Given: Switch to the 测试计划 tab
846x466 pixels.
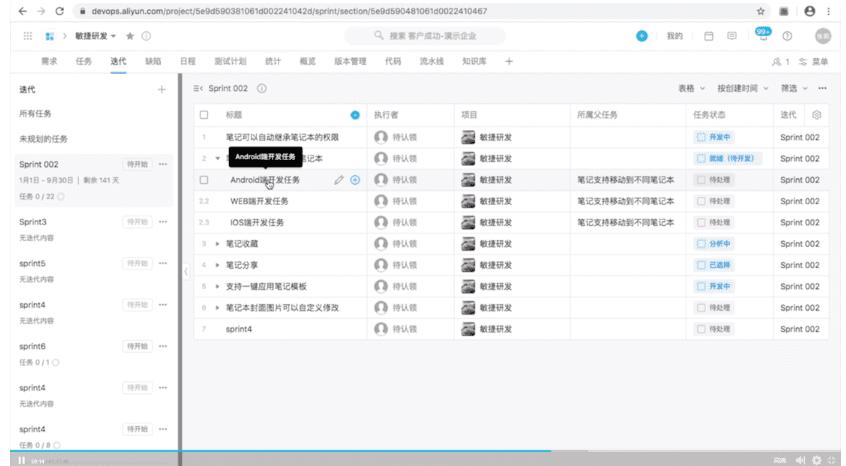Looking at the screenshot, I should point(230,61).
